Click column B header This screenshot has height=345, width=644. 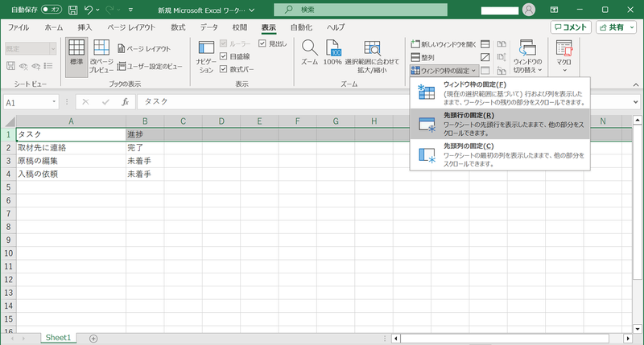click(x=145, y=121)
